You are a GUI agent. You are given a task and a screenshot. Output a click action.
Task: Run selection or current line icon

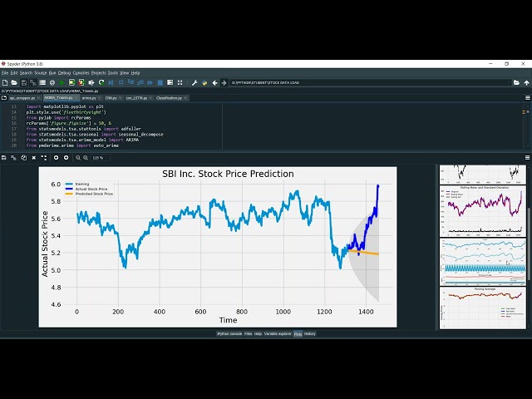(91, 82)
